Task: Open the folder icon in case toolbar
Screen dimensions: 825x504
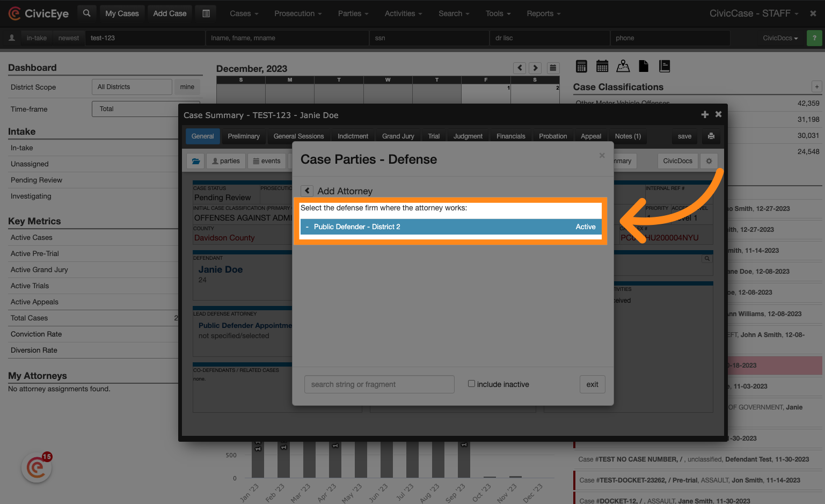Action: 196,161
